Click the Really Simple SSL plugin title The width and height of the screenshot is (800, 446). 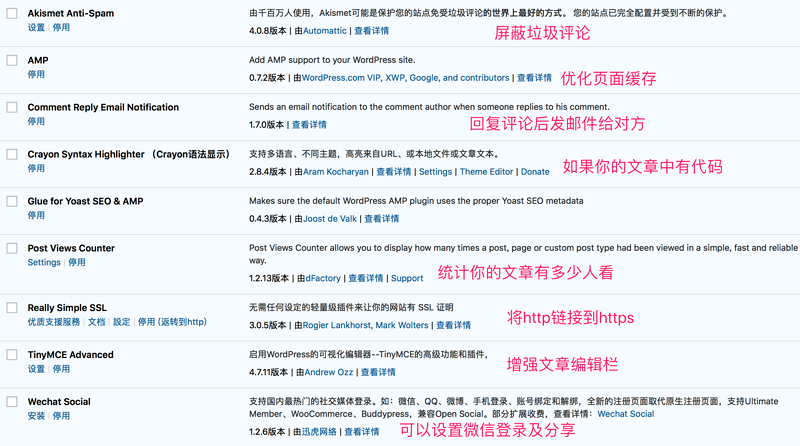(x=67, y=308)
